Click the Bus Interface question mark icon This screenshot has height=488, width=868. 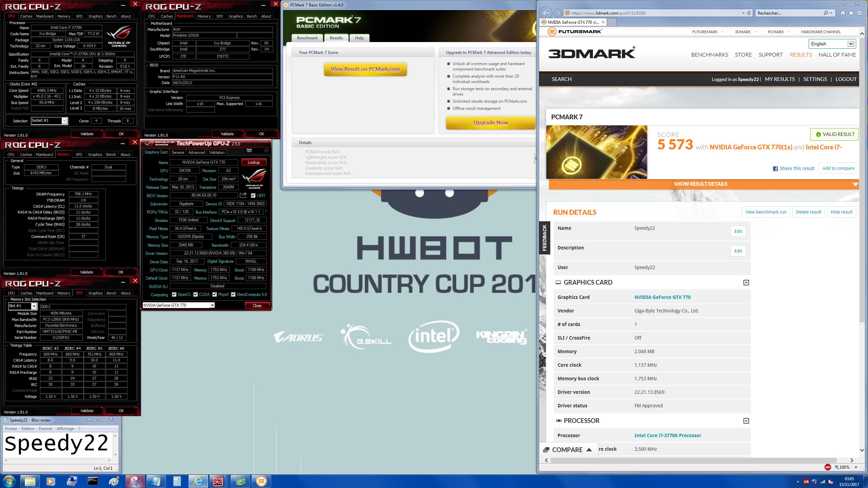tap(265, 212)
